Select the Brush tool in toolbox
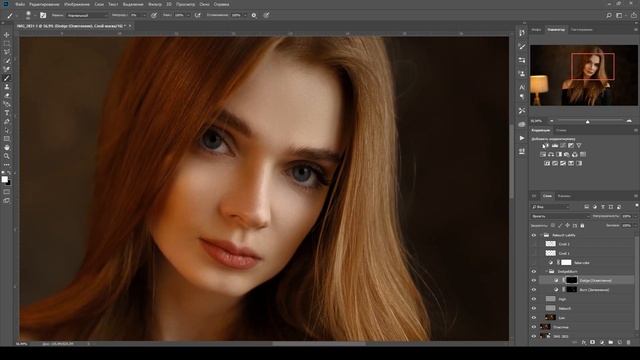The height and width of the screenshot is (360, 640). (x=7, y=78)
